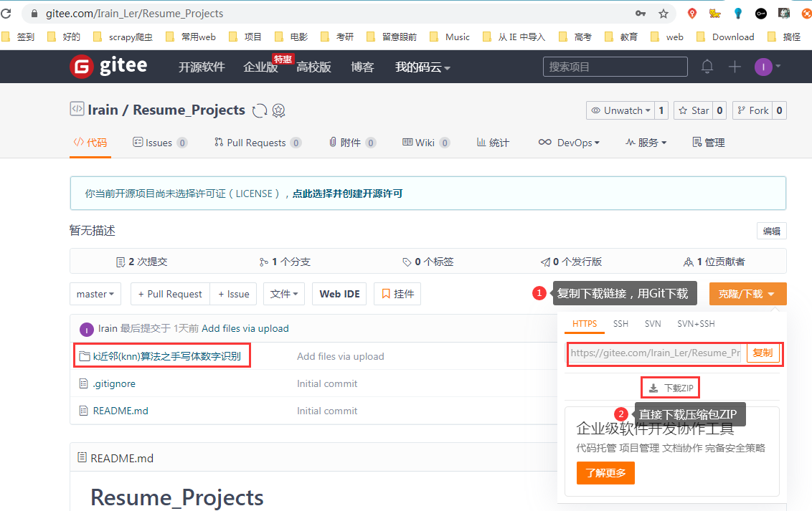Click the code repository icon before Irain
The height and width of the screenshot is (511, 812).
click(x=77, y=109)
